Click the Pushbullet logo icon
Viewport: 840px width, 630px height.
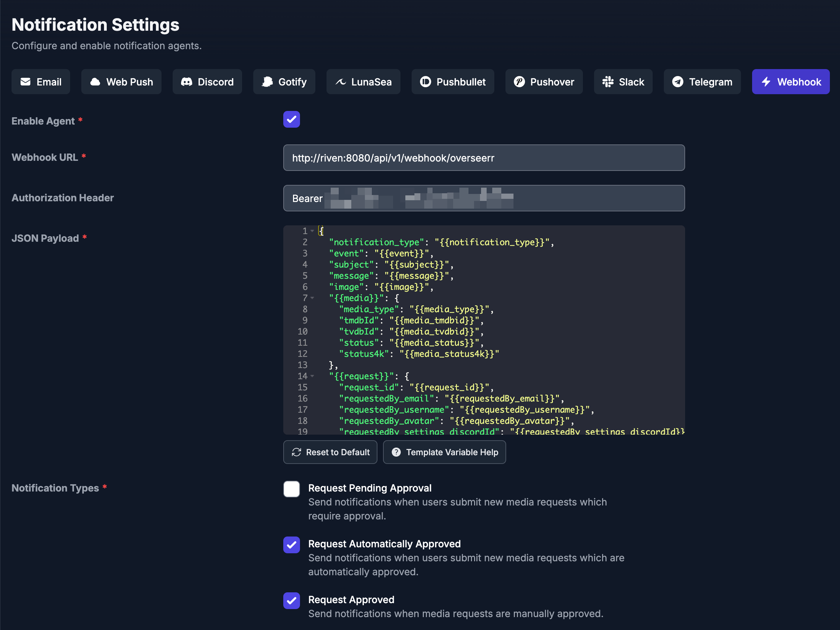pos(425,82)
